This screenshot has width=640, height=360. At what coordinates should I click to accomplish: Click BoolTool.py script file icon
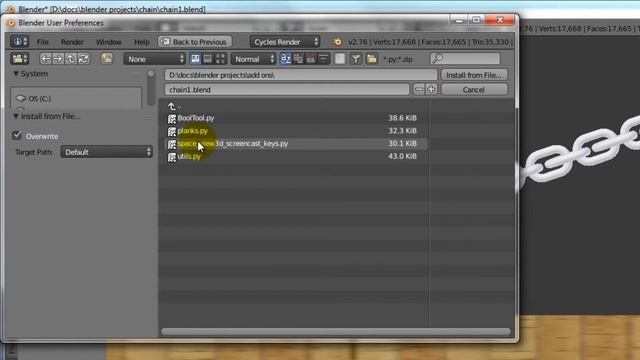pos(172,118)
